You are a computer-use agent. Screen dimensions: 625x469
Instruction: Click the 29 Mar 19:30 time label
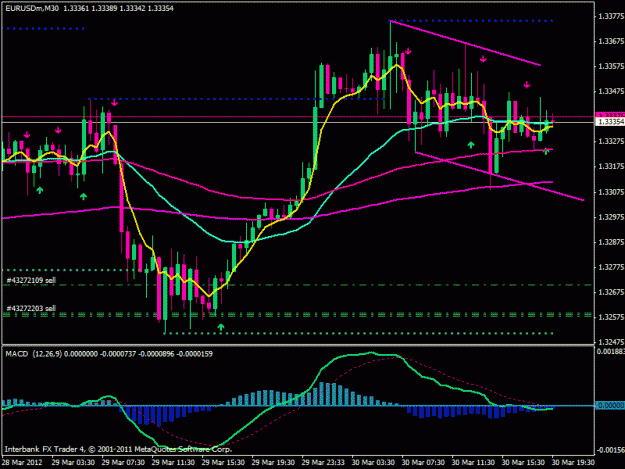[x=273, y=463]
